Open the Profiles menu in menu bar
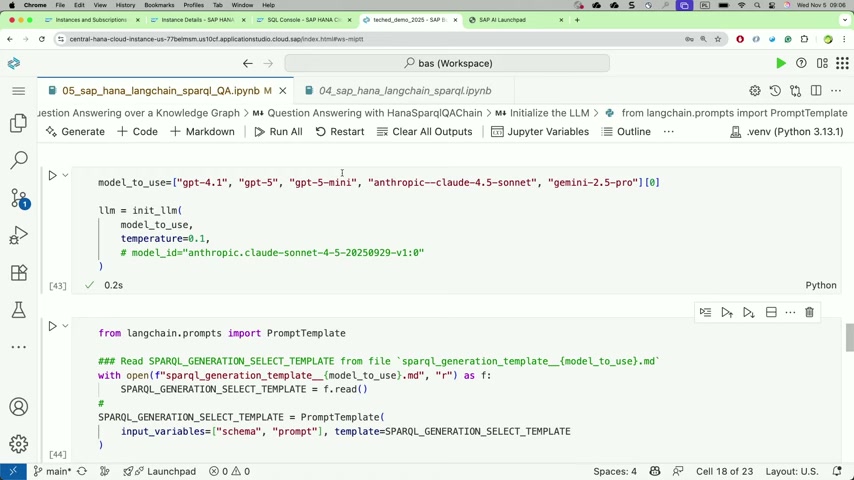Image resolution: width=854 pixels, height=480 pixels. point(193,5)
